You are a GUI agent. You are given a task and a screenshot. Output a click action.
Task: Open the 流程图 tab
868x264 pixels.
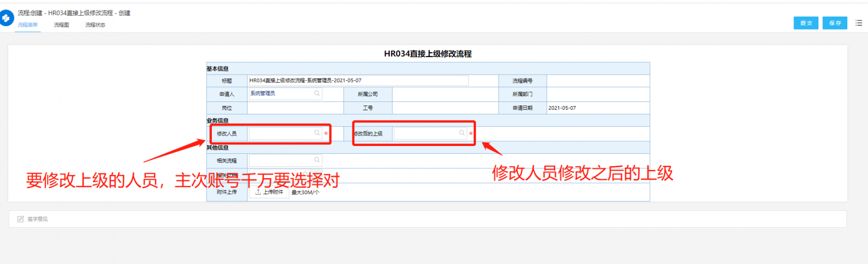point(61,25)
